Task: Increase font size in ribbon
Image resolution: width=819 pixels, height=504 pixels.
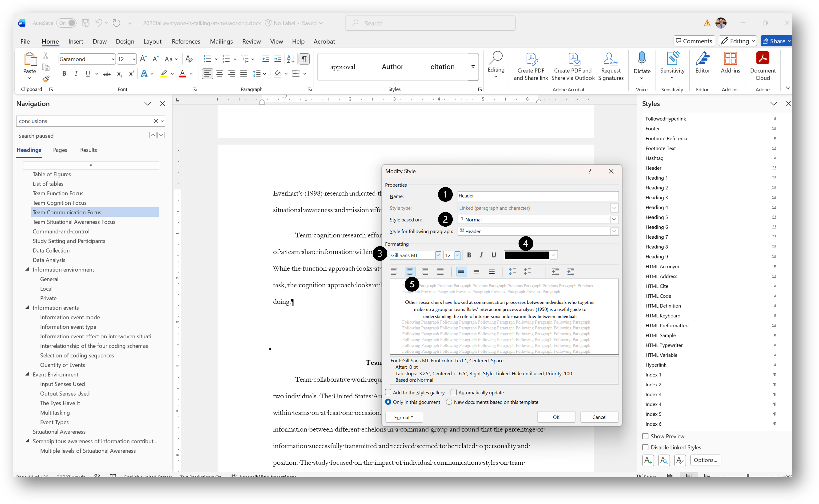Action: 143,59
